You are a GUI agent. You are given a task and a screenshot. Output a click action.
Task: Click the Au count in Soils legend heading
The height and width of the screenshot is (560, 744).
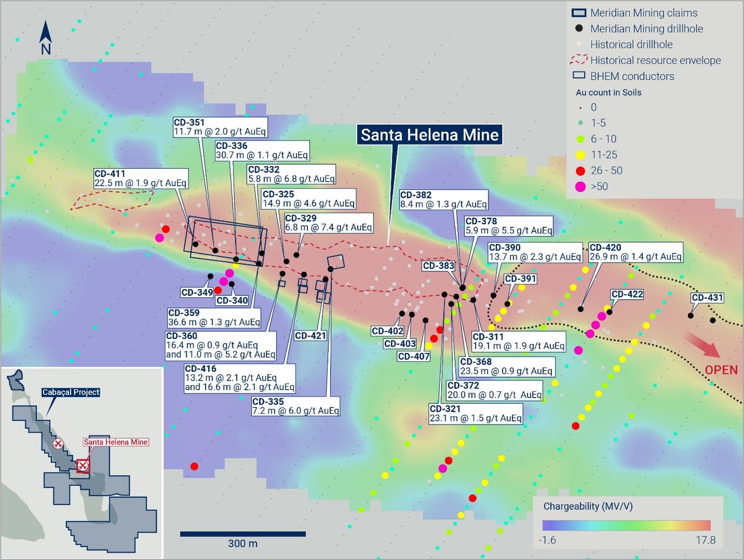pyautogui.click(x=609, y=92)
